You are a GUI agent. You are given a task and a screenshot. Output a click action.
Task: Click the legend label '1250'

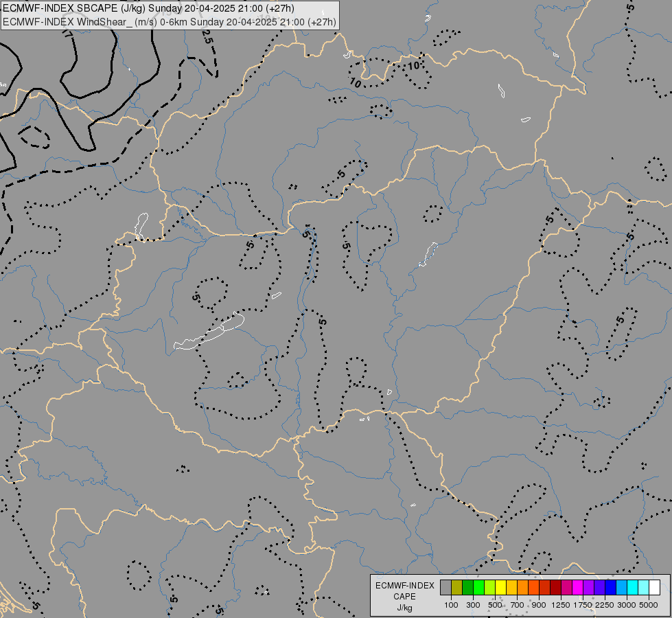(561, 605)
